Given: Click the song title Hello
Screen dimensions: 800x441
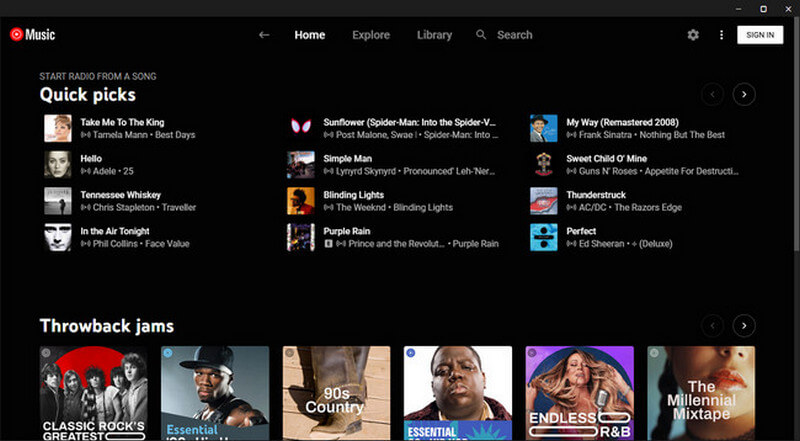Looking at the screenshot, I should click(x=91, y=159).
